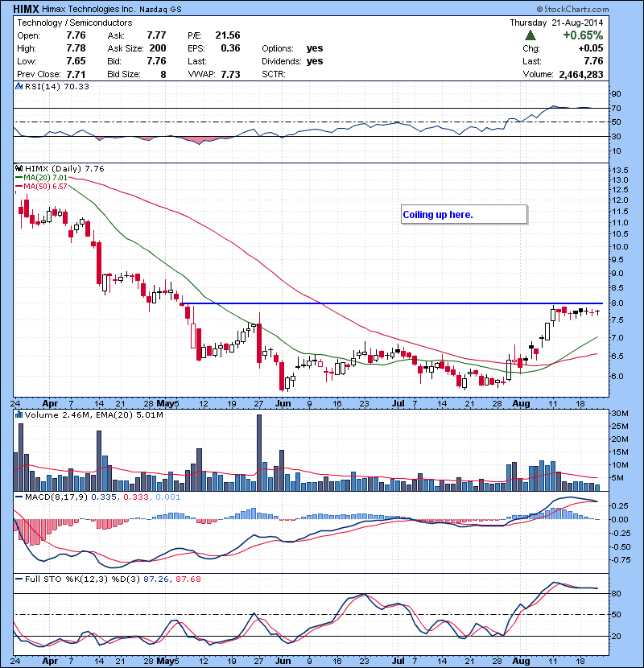644x668 pixels.
Task: Click the 13.5 label on price axis
Action: (620, 171)
